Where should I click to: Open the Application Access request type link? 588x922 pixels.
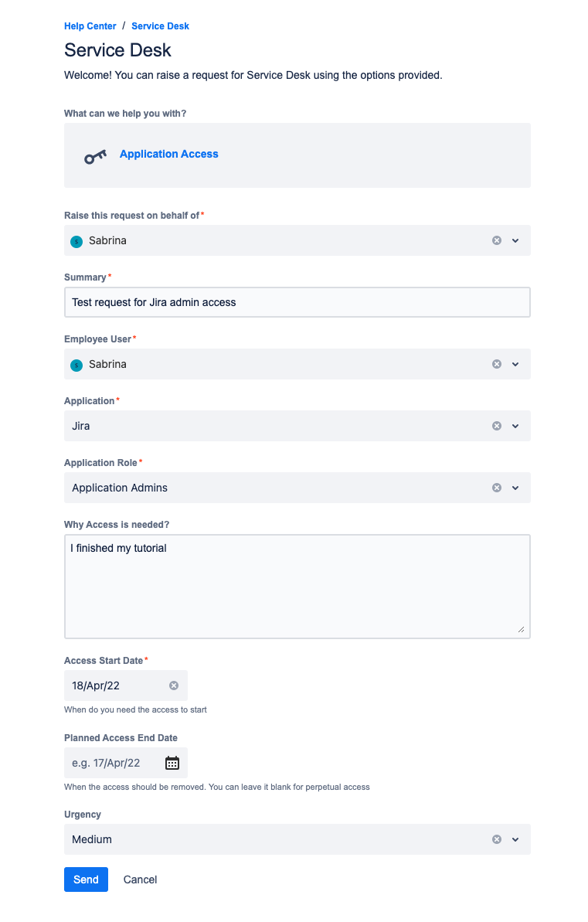[168, 154]
